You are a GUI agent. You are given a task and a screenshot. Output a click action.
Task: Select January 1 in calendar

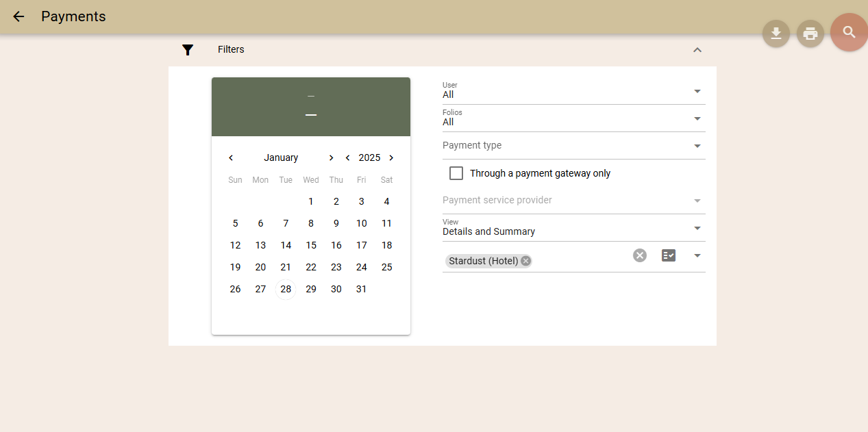click(311, 201)
